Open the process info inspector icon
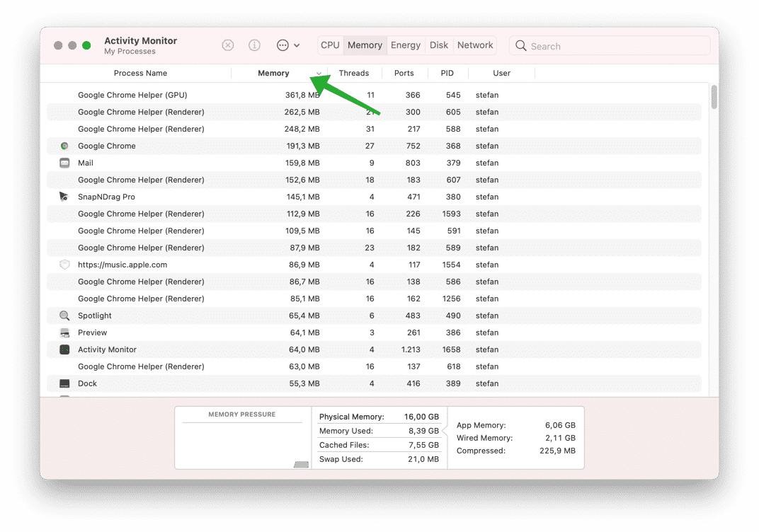This screenshot has height=532, width=759. [x=254, y=45]
